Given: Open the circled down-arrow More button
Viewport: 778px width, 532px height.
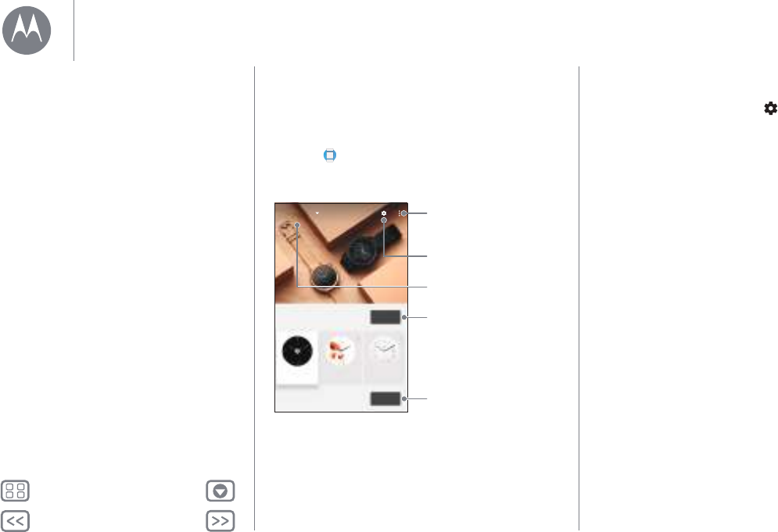Looking at the screenshot, I should tap(220, 491).
